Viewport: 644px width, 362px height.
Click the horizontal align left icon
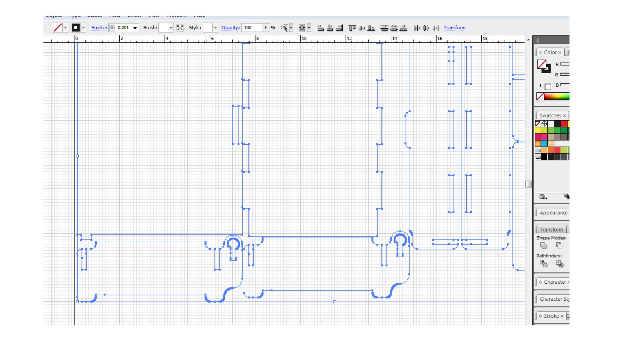[320, 28]
